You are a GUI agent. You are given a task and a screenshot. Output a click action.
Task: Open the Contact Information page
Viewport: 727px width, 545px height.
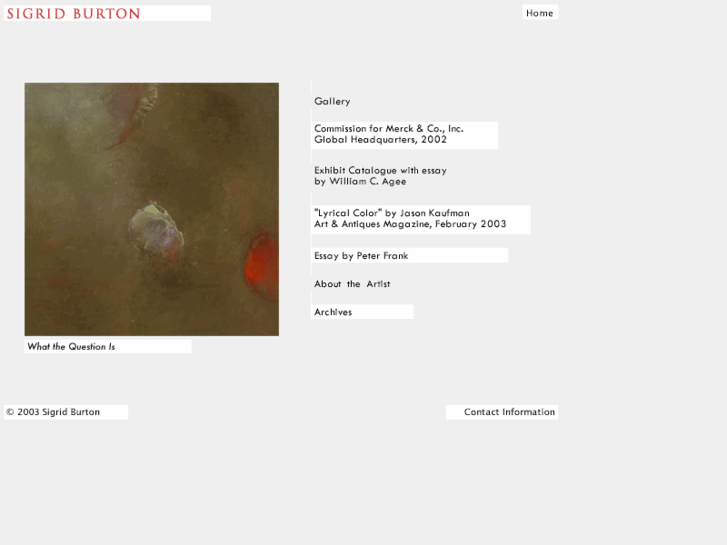(509, 412)
